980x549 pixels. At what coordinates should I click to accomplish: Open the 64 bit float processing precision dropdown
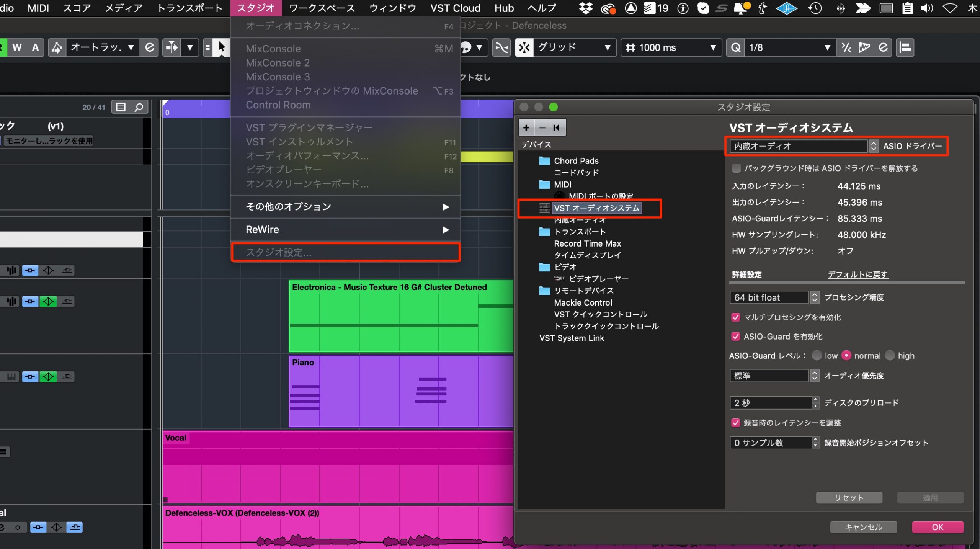[x=774, y=297]
